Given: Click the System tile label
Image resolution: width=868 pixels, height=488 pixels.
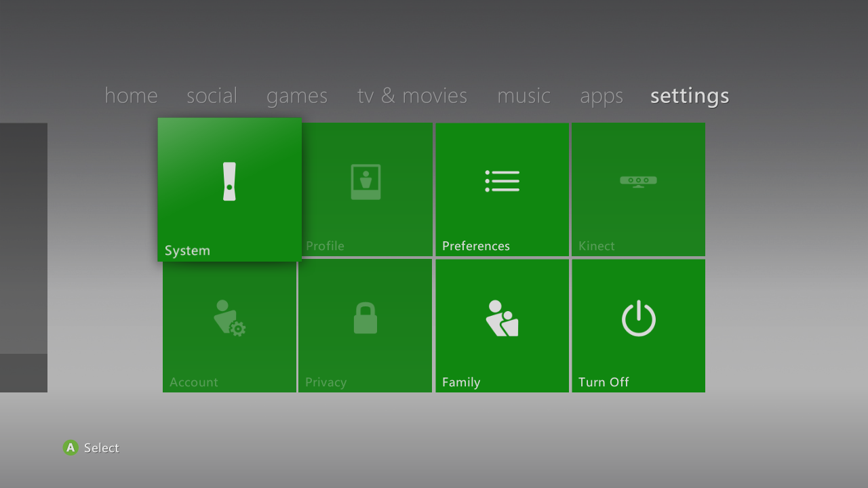Looking at the screenshot, I should (x=187, y=251).
